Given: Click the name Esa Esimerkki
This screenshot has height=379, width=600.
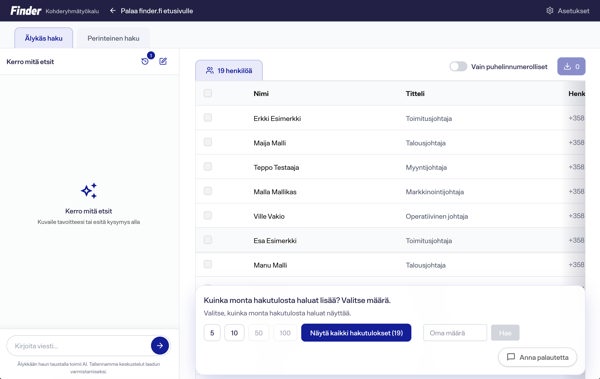Looking at the screenshot, I should tap(275, 240).
